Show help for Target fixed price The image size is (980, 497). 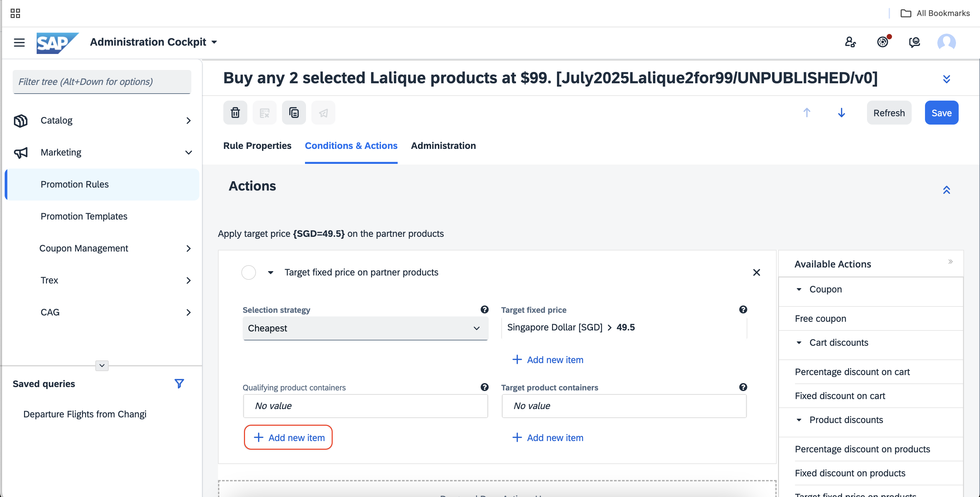point(743,309)
